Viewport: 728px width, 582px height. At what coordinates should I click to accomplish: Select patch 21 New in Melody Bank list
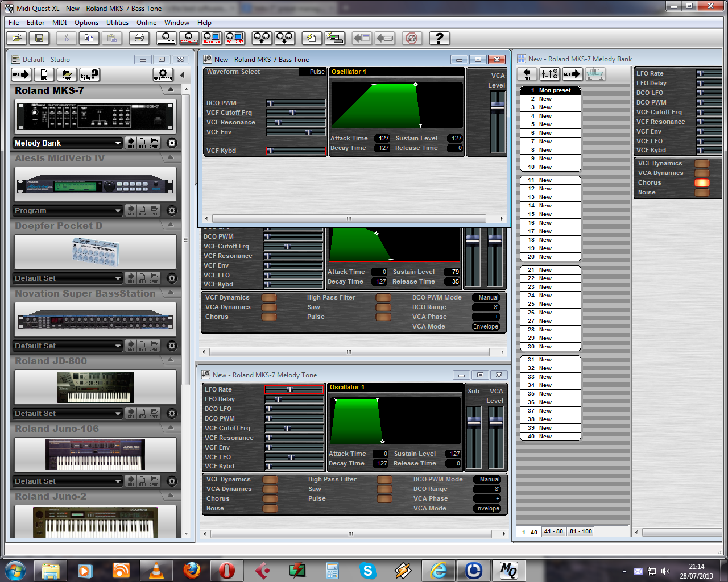coord(551,270)
